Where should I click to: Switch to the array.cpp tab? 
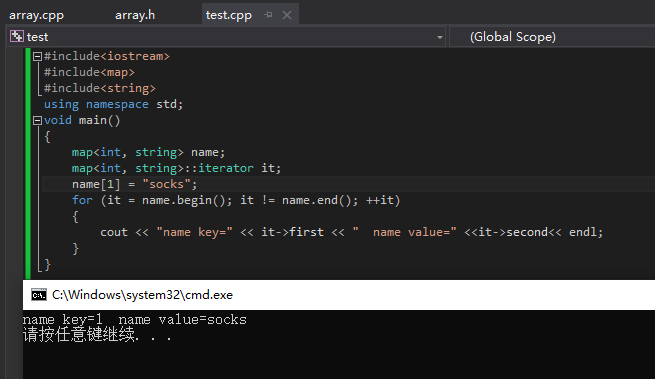click(x=36, y=15)
